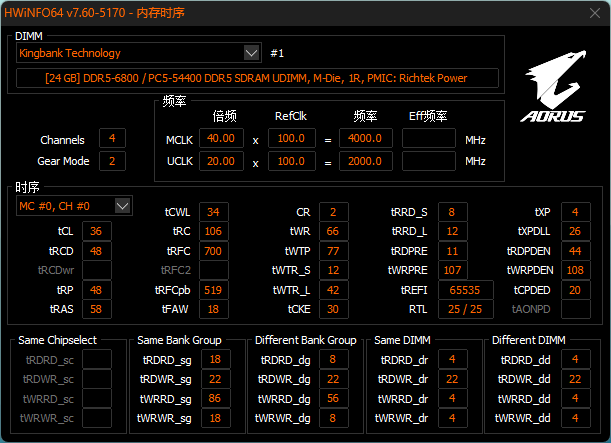Select the tWRPDEN value 108
The image size is (611, 443).
click(576, 270)
